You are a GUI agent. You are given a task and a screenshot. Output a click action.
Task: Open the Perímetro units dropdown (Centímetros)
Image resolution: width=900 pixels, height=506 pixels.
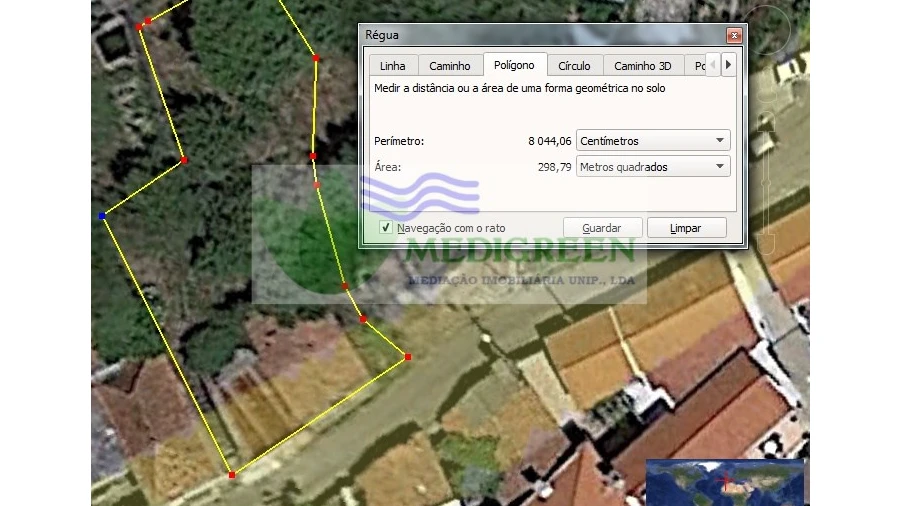point(653,141)
